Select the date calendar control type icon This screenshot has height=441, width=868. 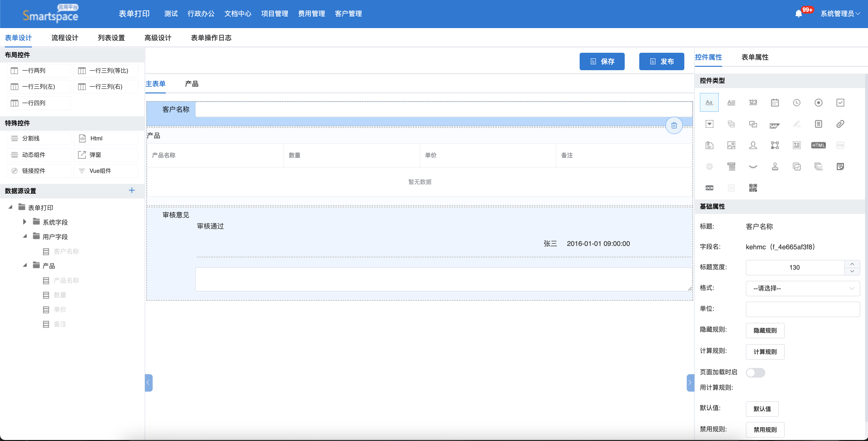click(775, 103)
